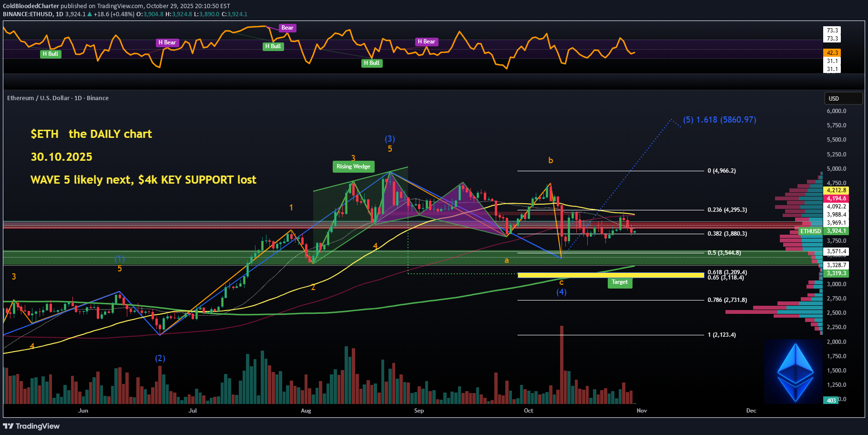The height and width of the screenshot is (435, 868).
Task: Click the yellow Fibonacci target zone bar
Action: pos(610,275)
